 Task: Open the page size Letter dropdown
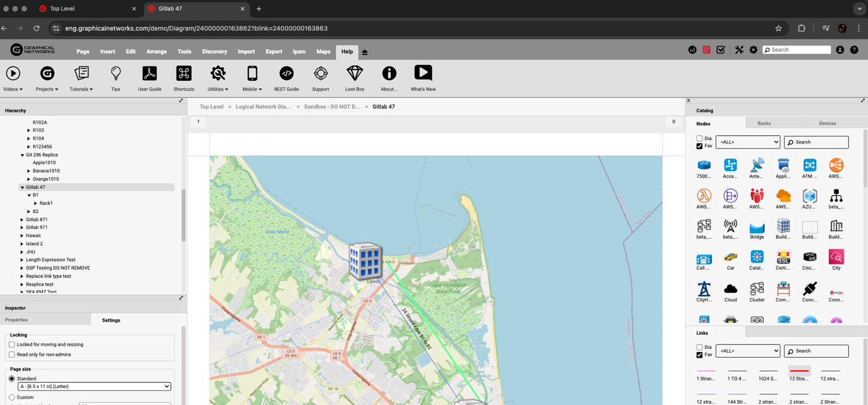point(94,386)
